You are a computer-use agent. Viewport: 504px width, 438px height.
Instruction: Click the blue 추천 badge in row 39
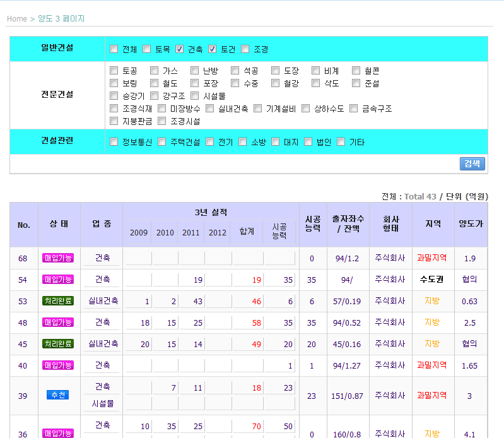(58, 395)
